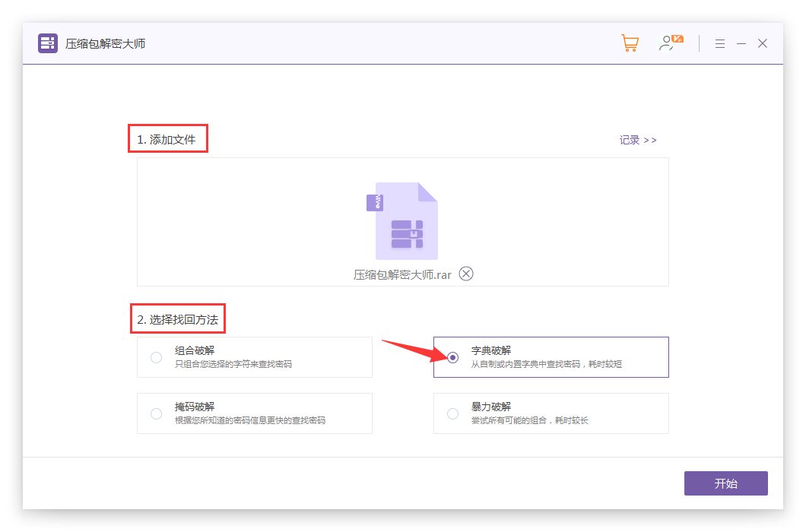Select the 掩码破解 radio button
806x532 pixels.
point(156,413)
